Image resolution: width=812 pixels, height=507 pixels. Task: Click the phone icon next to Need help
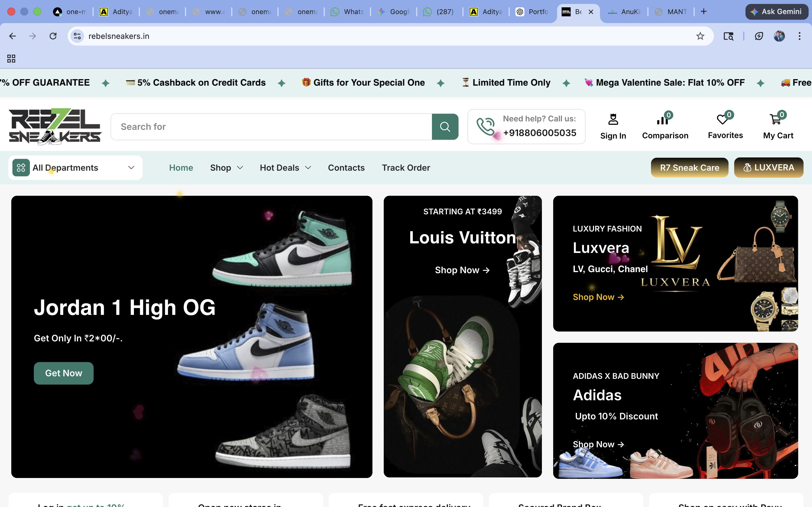point(486,126)
